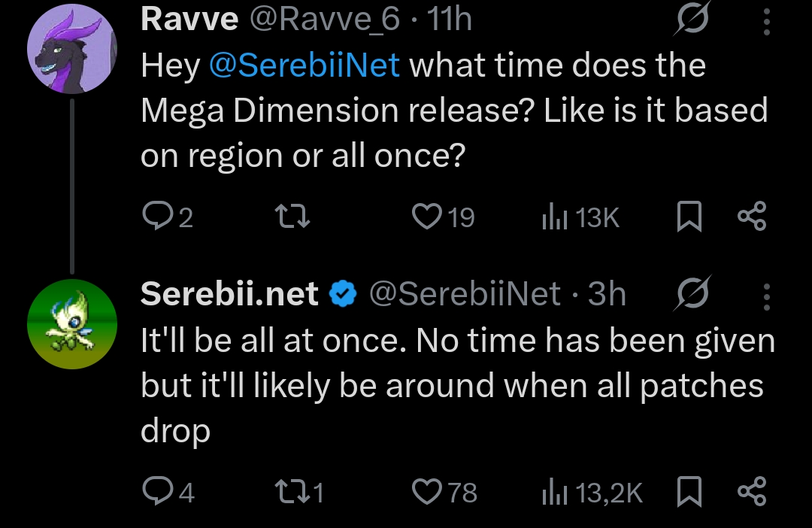Open more options menu on Ravve's tweet
The height and width of the screenshot is (528, 812).
(766, 22)
